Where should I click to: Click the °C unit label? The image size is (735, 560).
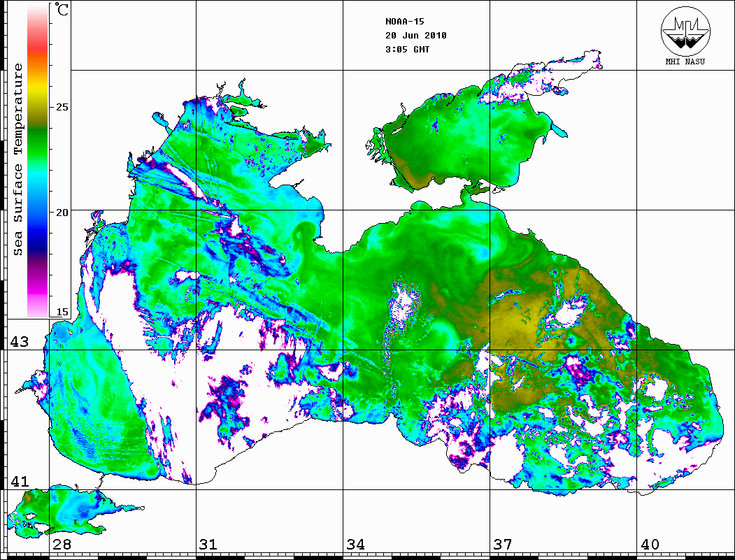(62, 9)
